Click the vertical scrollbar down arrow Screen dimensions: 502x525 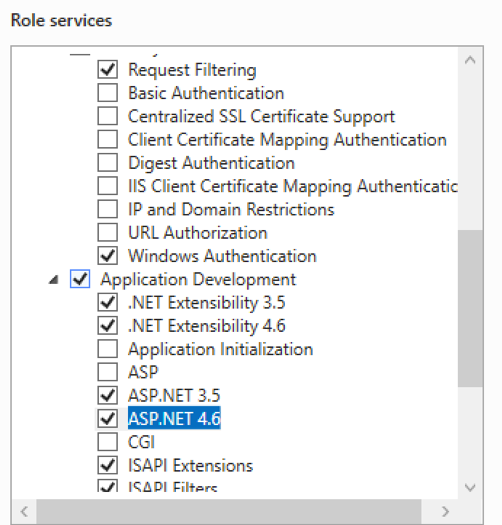click(x=470, y=488)
